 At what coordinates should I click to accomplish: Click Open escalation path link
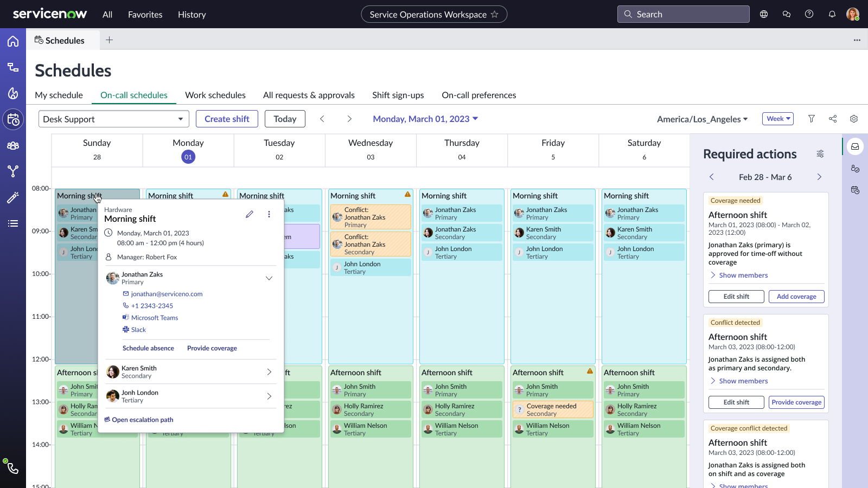pos(139,420)
